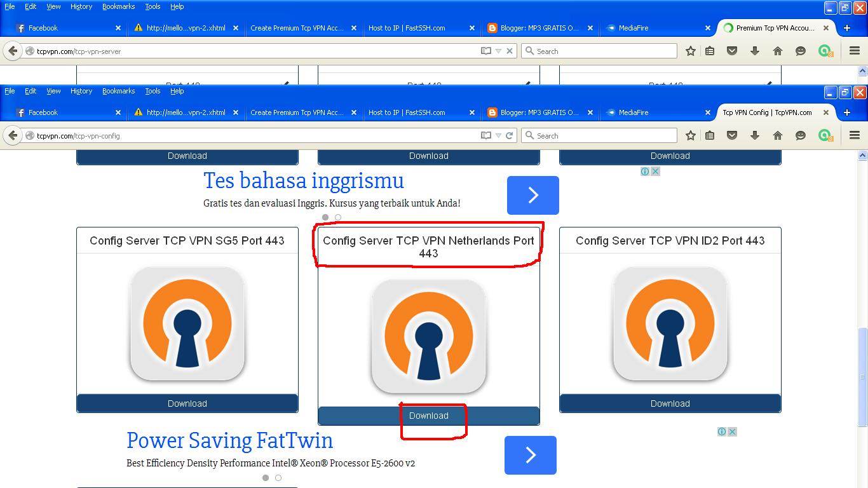Download the ID2 Port 443 config

pyautogui.click(x=670, y=403)
